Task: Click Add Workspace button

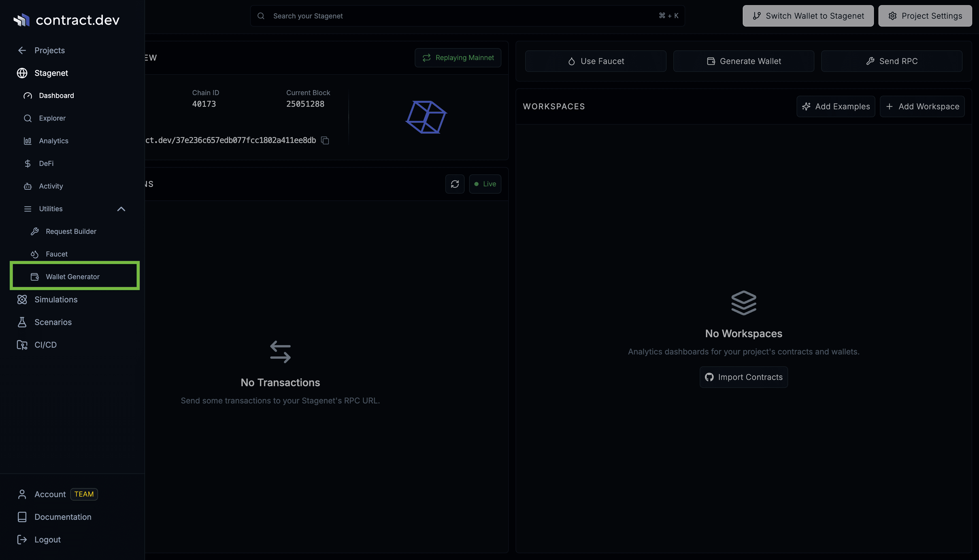Action: (922, 106)
